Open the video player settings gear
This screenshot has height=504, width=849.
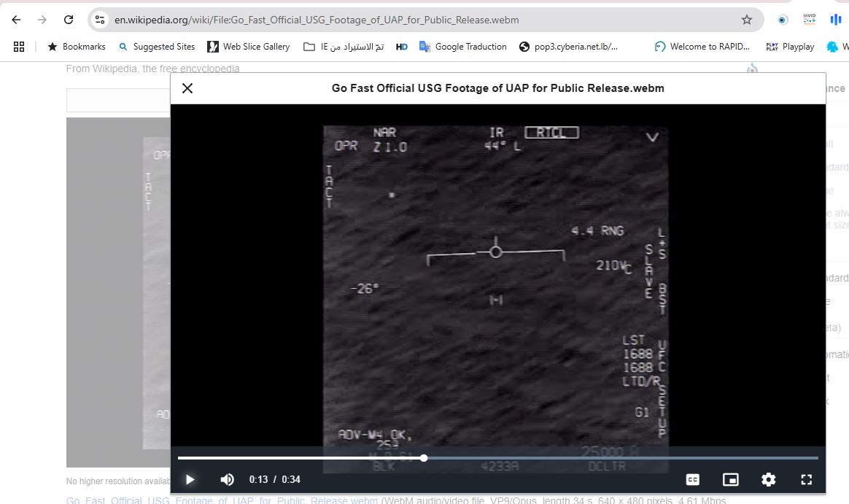pos(768,479)
